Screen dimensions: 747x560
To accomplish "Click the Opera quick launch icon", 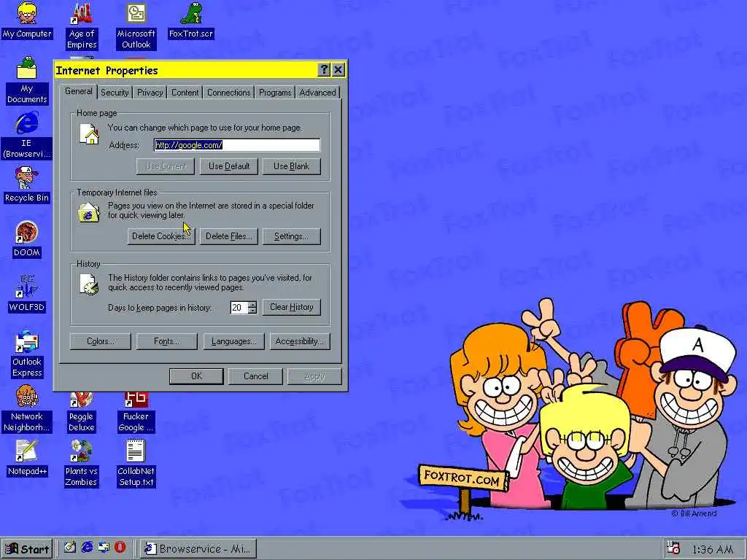I will point(120,548).
